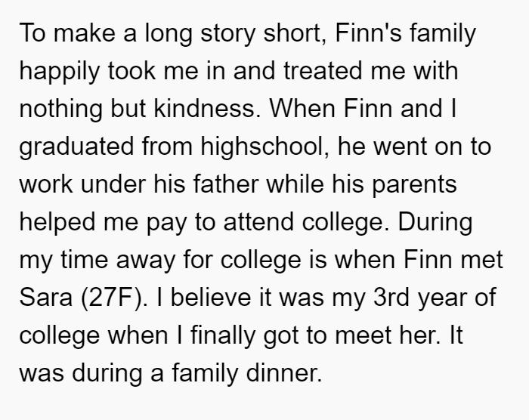Screen dimensions: 529x420
Task: Click the word "graduated" in the text
Action: pyautogui.click(x=76, y=148)
